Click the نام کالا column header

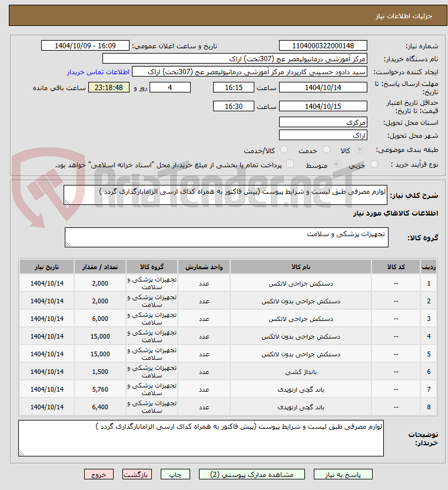(301, 267)
